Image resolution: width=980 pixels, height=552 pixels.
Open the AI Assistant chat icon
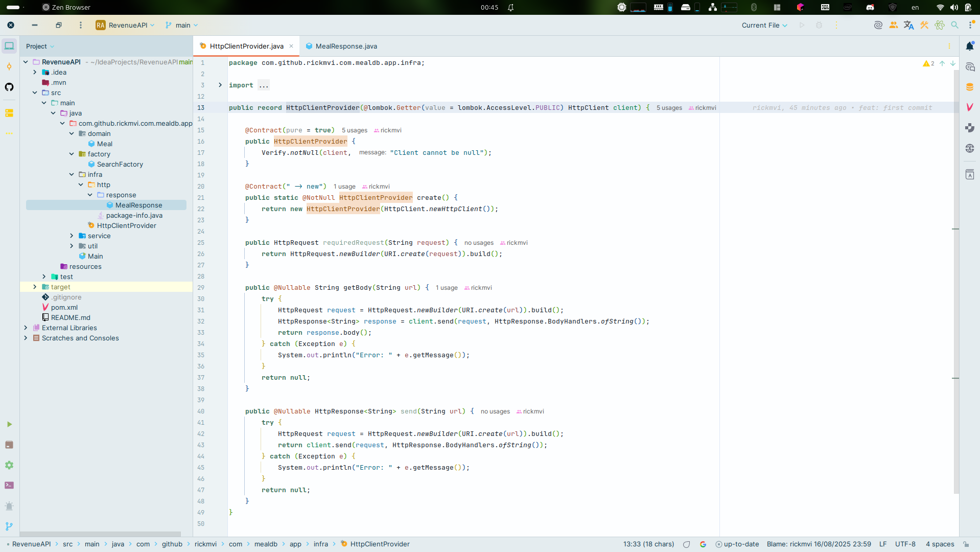click(x=970, y=66)
